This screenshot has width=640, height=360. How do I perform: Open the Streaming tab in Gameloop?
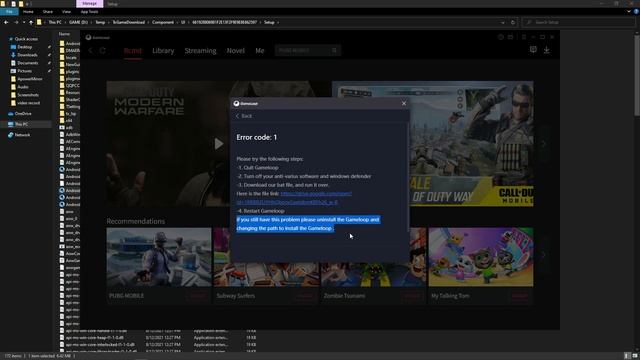200,51
